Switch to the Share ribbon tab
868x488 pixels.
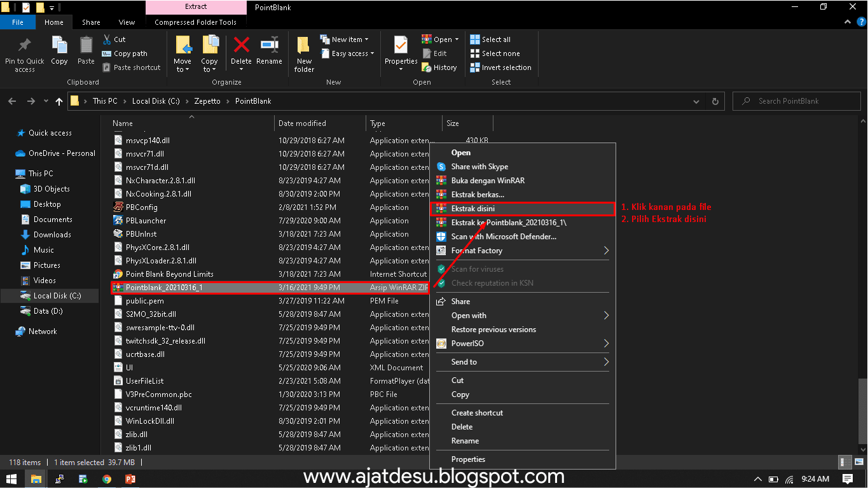click(x=91, y=22)
